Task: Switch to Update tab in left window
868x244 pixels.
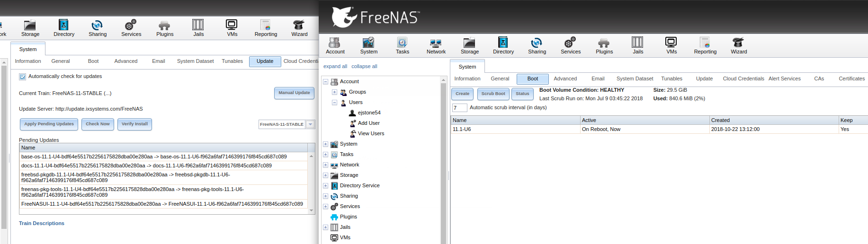Action: click(x=265, y=61)
